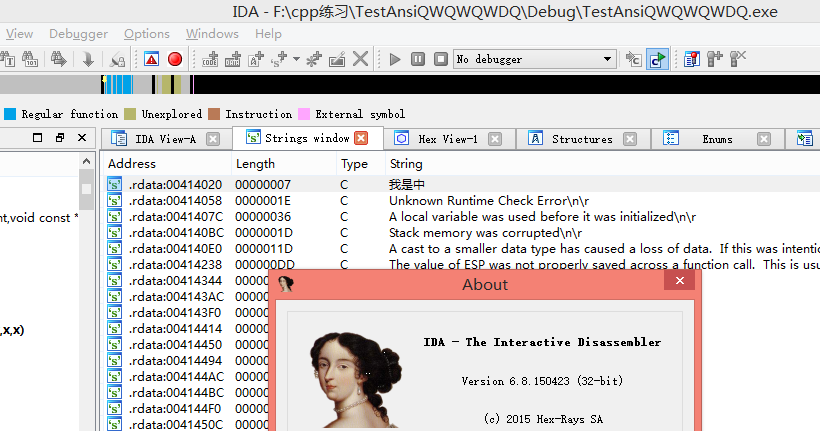Image resolution: width=820 pixels, height=431 pixels.
Task: Click the red warning triangle icon
Action: 152,59
